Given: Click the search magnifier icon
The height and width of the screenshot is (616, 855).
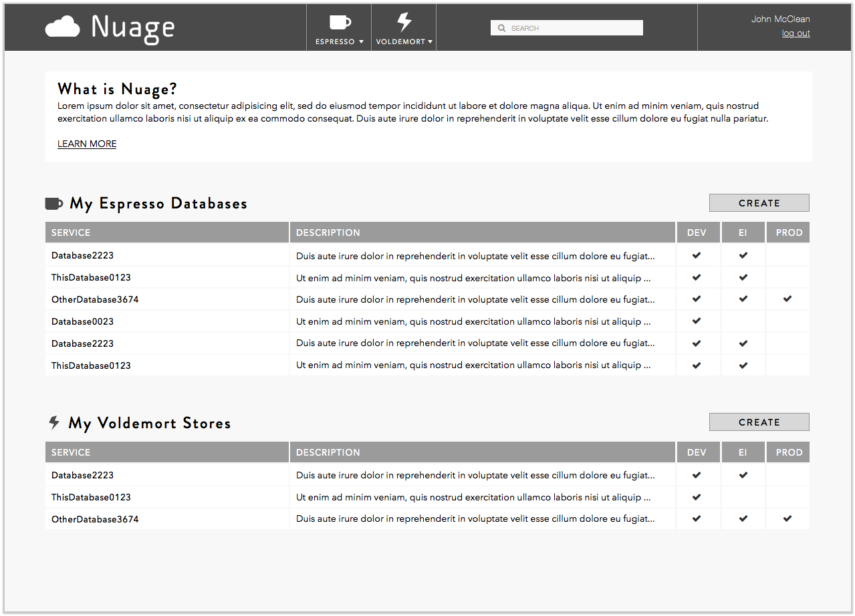Looking at the screenshot, I should tap(502, 28).
